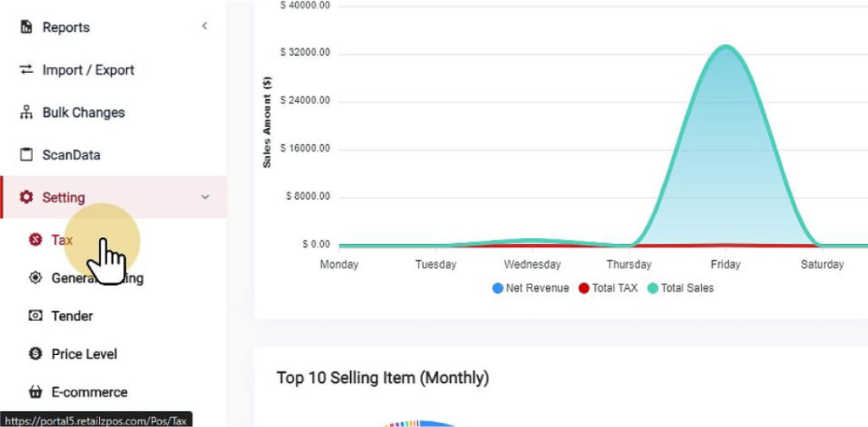This screenshot has height=427, width=868.
Task: Expand the Reports menu chevron
Action: click(204, 27)
